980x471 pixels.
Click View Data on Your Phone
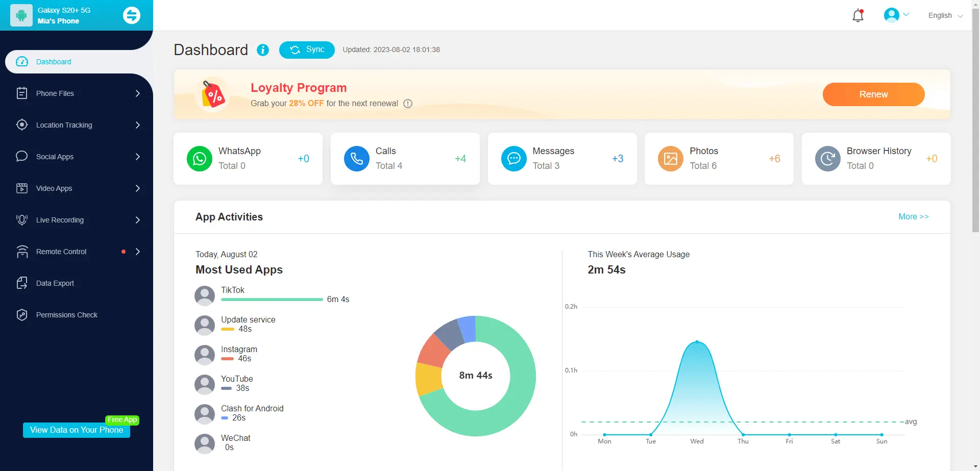coord(77,430)
